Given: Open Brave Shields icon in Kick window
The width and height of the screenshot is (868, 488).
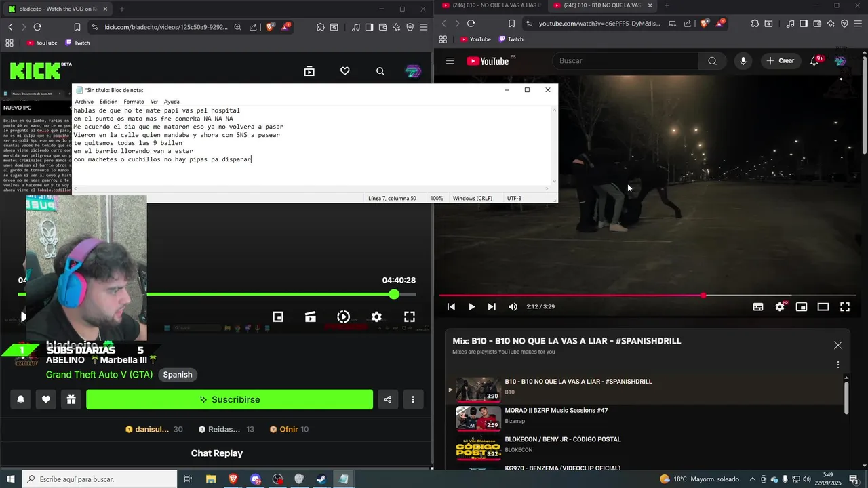Looking at the screenshot, I should [x=270, y=27].
